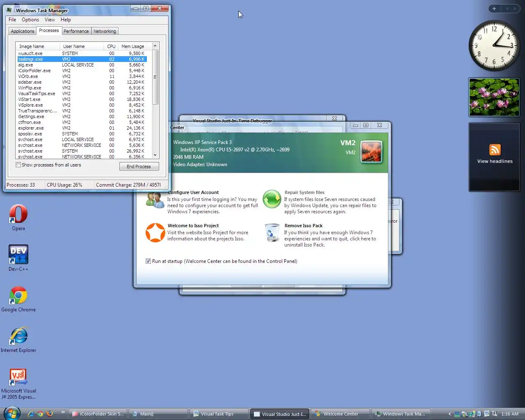Open the Dev-C++ desktop shortcut
The width and height of the screenshot is (525, 420).
[x=18, y=258]
